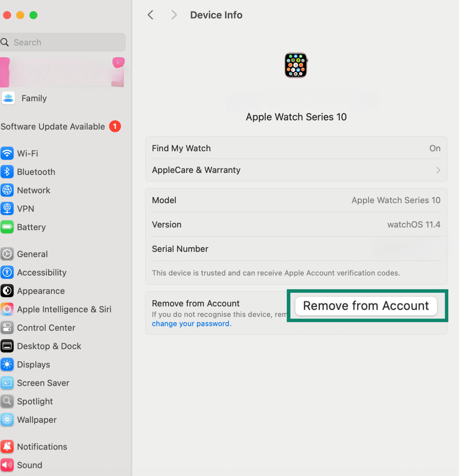Follow the change your password link
The height and width of the screenshot is (476, 459).
click(x=191, y=323)
